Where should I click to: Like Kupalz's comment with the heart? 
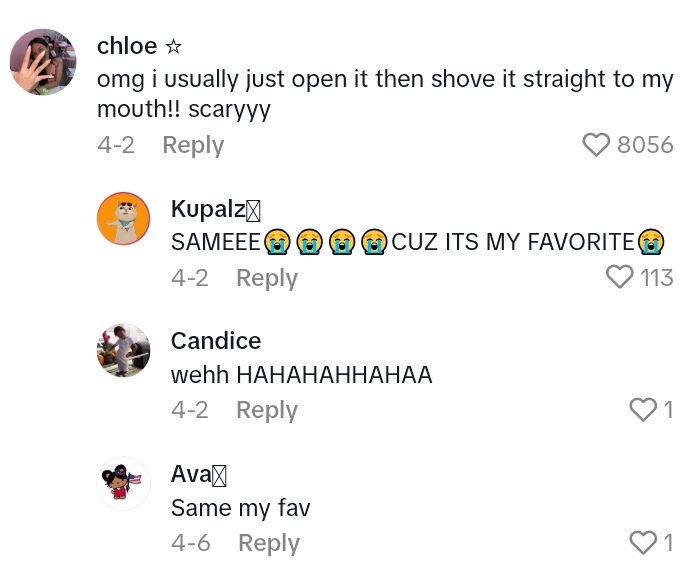point(621,277)
